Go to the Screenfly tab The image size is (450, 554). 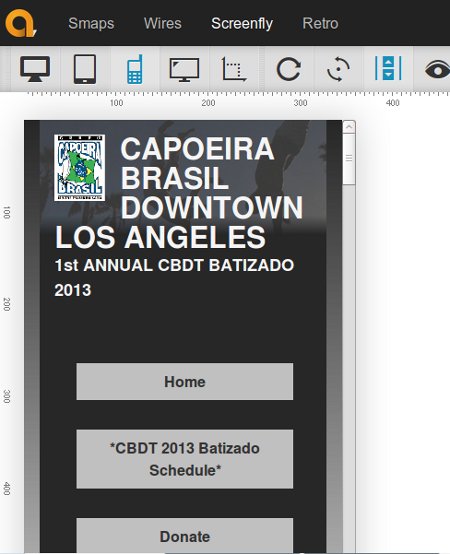coord(242,24)
